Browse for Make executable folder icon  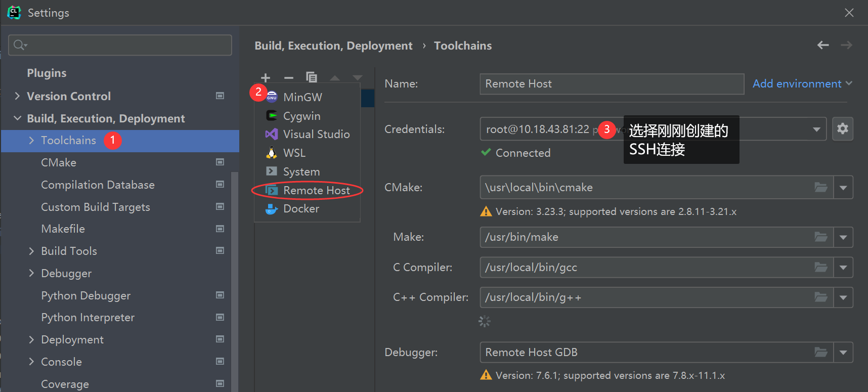[820, 237]
